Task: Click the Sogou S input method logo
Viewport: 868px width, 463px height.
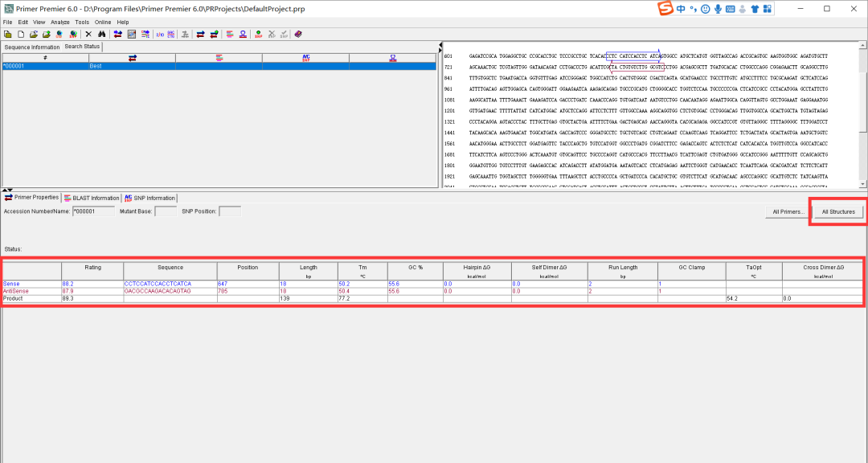Action: pyautogui.click(x=665, y=8)
